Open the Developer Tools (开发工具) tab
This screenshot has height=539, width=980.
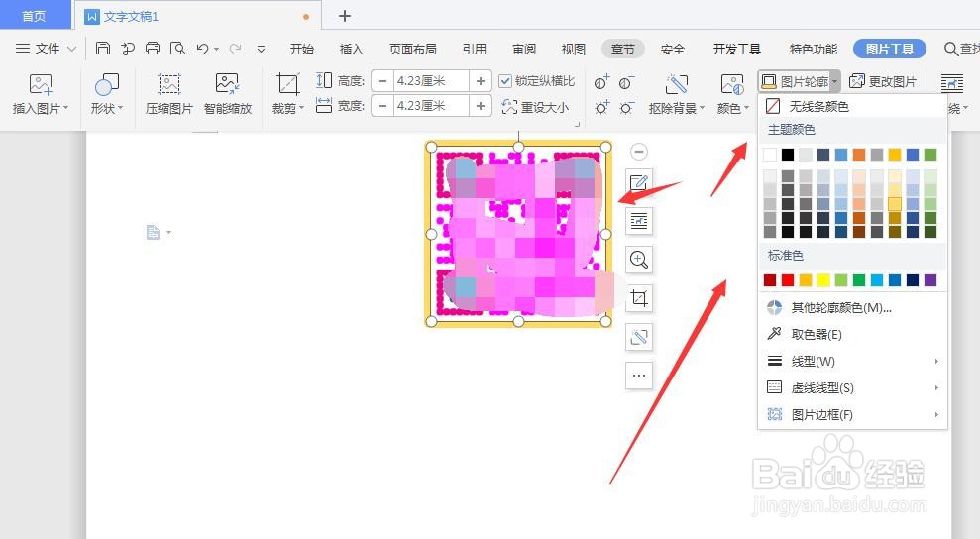(x=737, y=49)
